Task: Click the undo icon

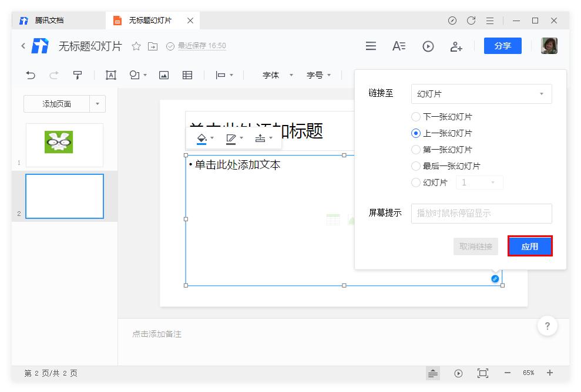Action: coord(30,75)
